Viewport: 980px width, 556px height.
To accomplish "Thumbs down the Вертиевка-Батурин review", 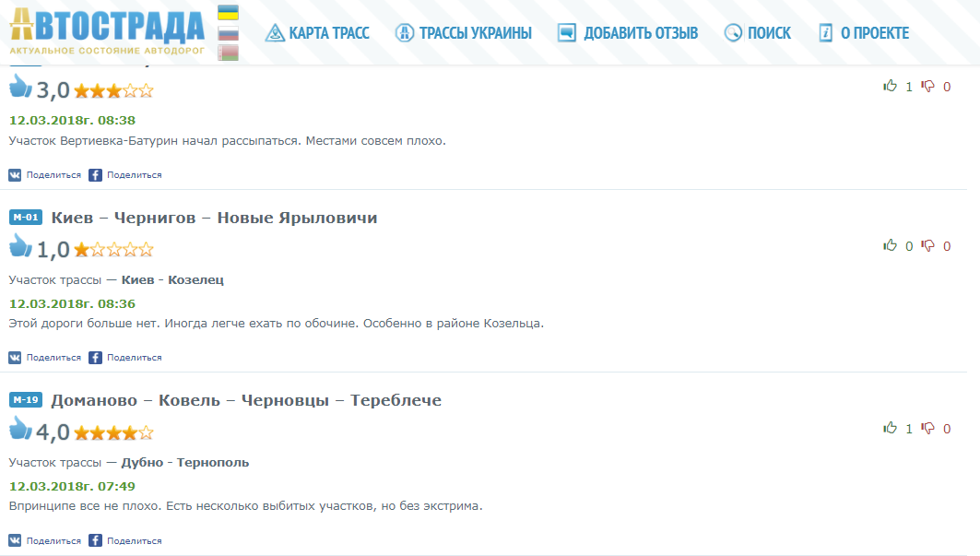I will click(928, 87).
